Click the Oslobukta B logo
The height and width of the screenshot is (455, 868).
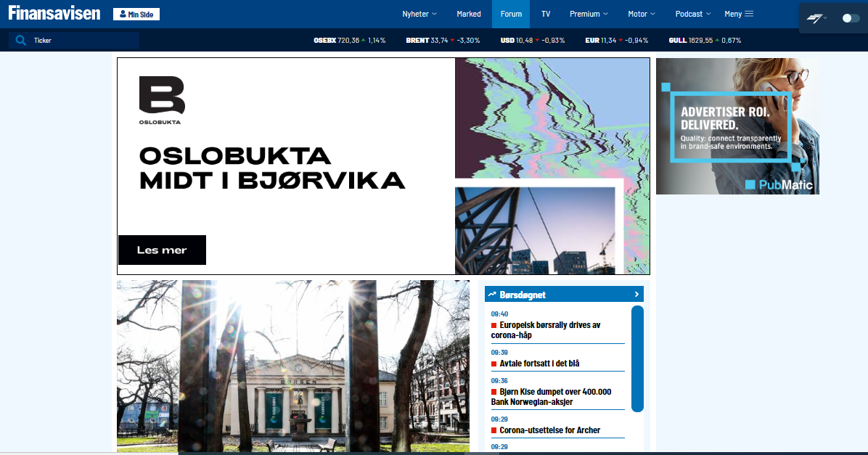click(162, 99)
